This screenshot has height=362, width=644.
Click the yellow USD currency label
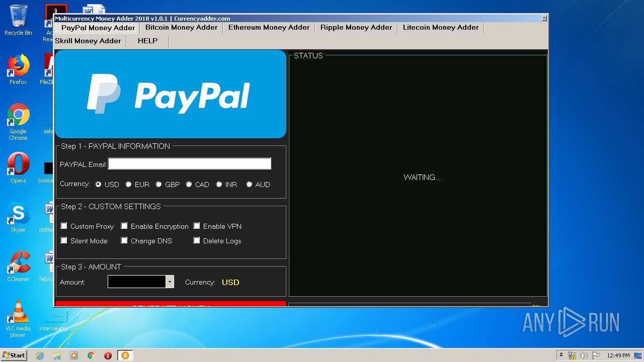tap(230, 282)
